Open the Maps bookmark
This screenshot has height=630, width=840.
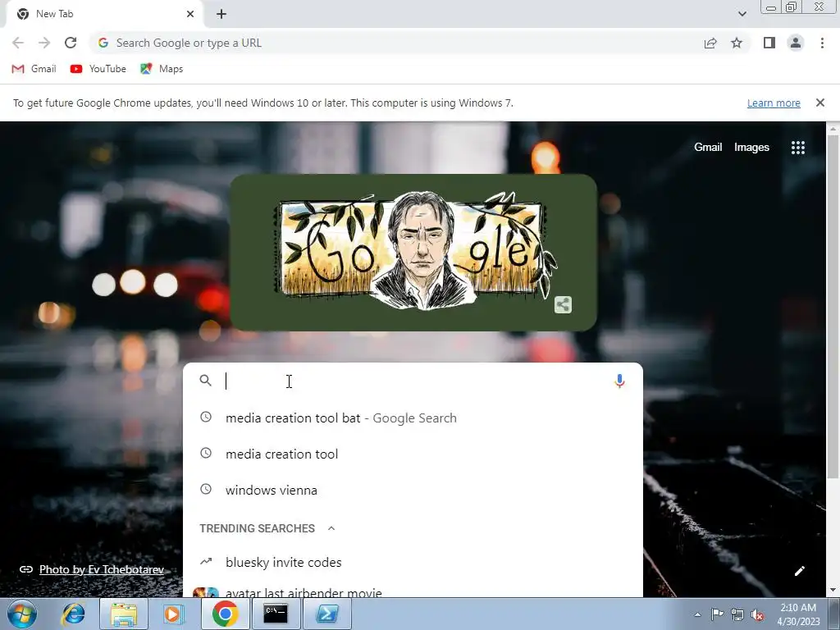[162, 69]
